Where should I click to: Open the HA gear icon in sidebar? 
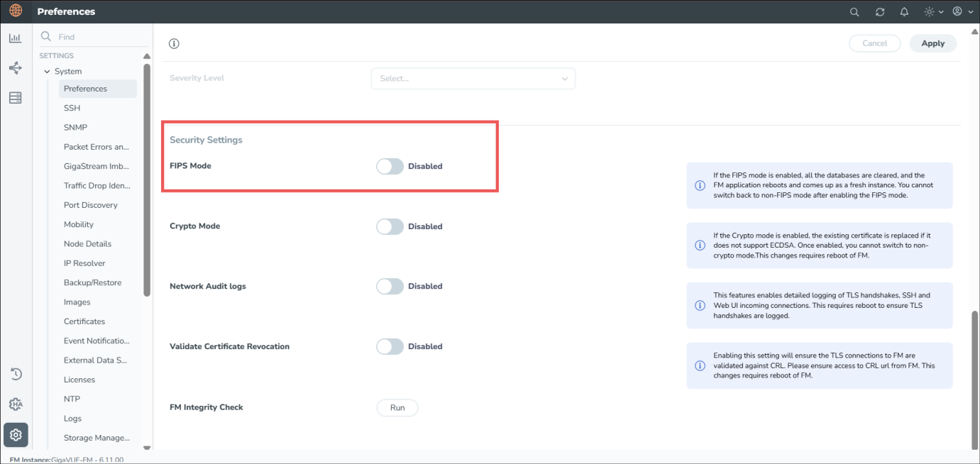(15, 404)
